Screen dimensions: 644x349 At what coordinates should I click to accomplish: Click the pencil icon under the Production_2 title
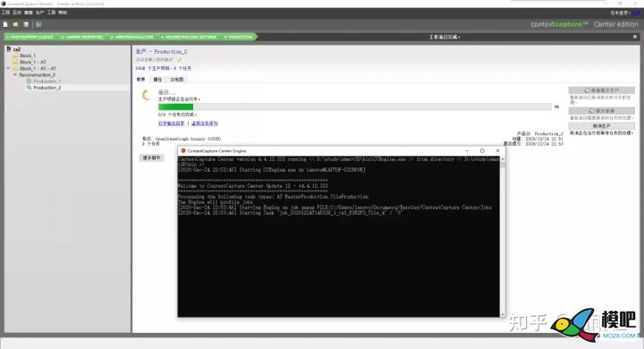tap(179, 60)
